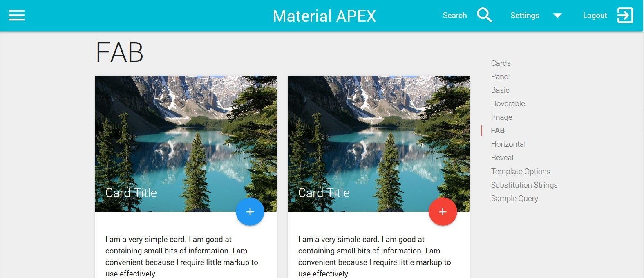Select Basic in table of contents
This screenshot has height=278, width=644.
(500, 90)
